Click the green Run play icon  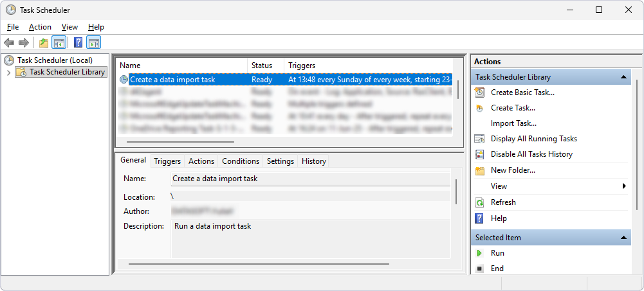click(479, 253)
